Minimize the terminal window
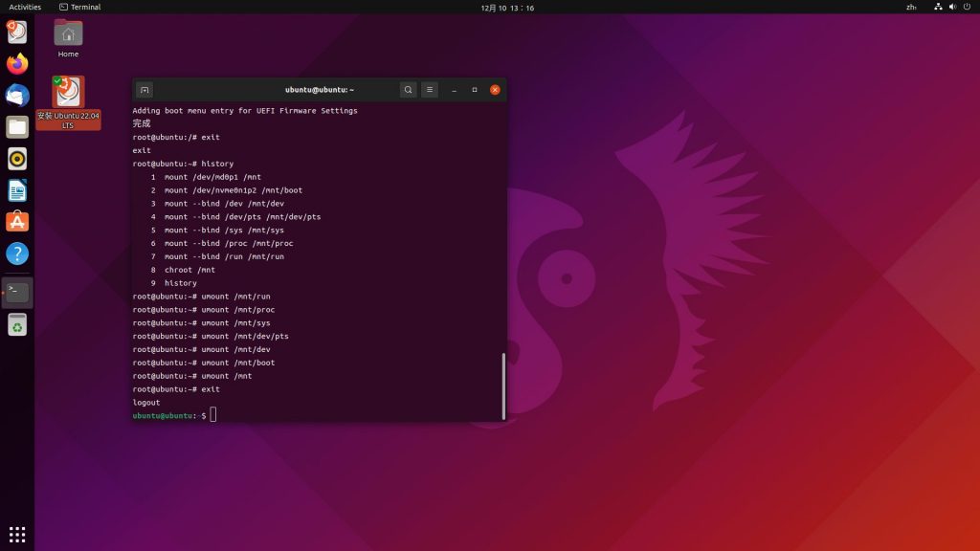 [x=455, y=90]
